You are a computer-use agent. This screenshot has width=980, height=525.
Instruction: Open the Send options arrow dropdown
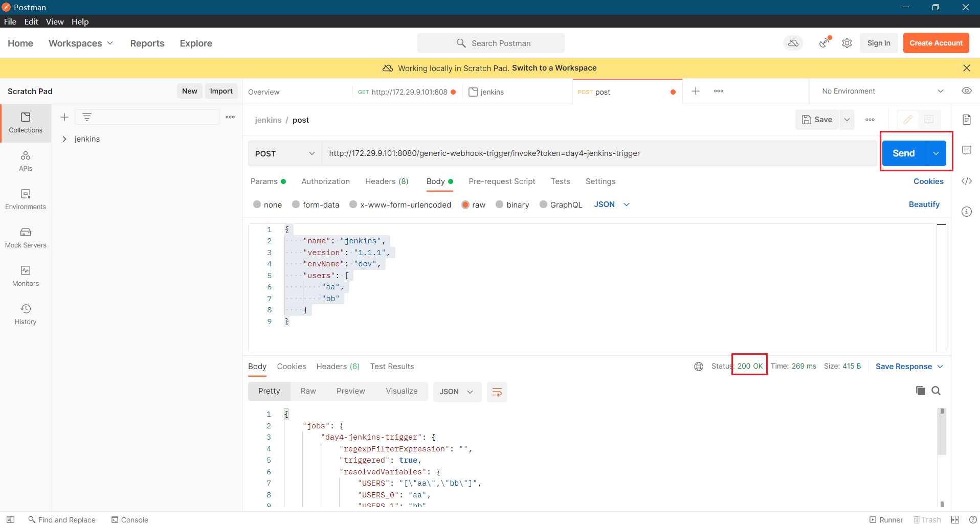click(x=936, y=153)
